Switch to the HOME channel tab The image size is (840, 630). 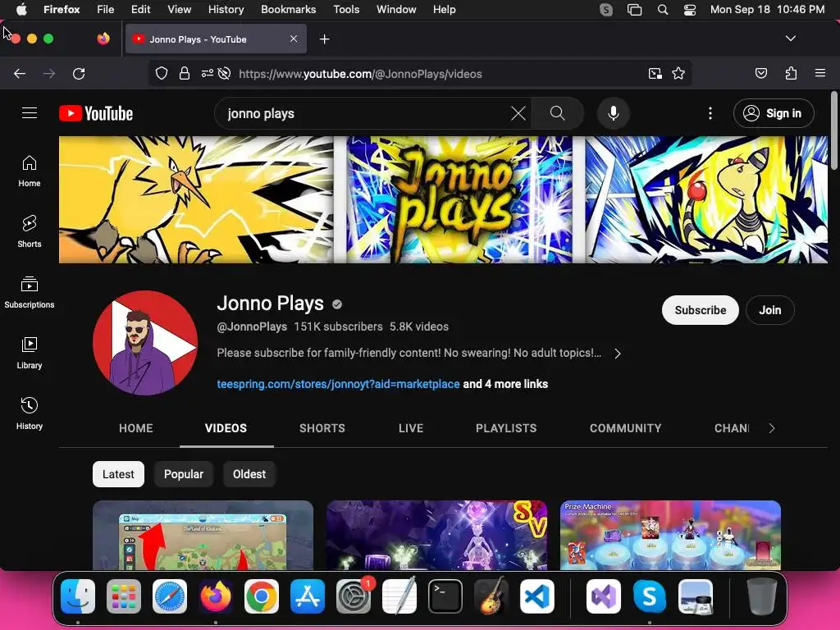pyautogui.click(x=136, y=428)
